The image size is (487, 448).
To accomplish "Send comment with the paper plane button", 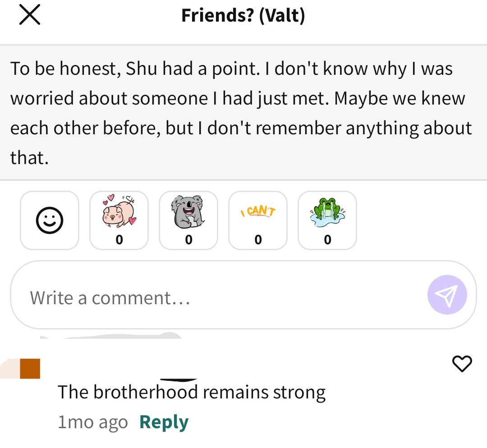I will click(447, 295).
